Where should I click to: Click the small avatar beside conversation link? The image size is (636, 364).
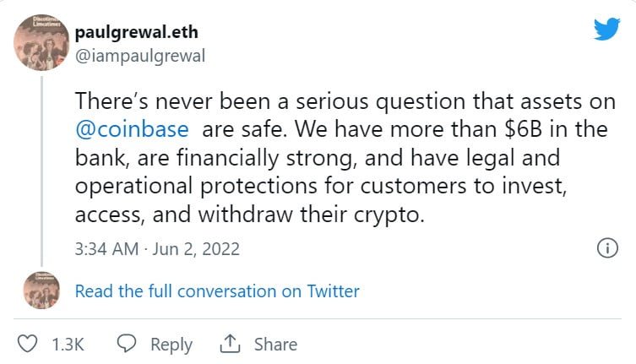pyautogui.click(x=41, y=291)
